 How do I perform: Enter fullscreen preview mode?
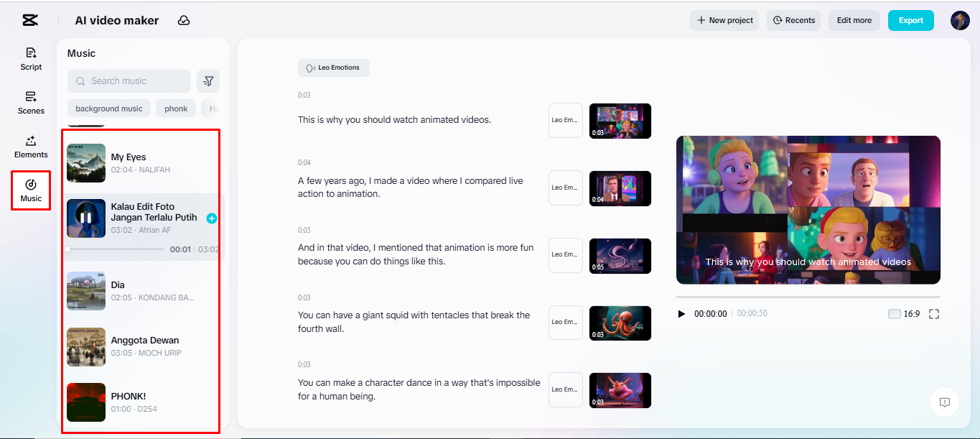point(934,314)
